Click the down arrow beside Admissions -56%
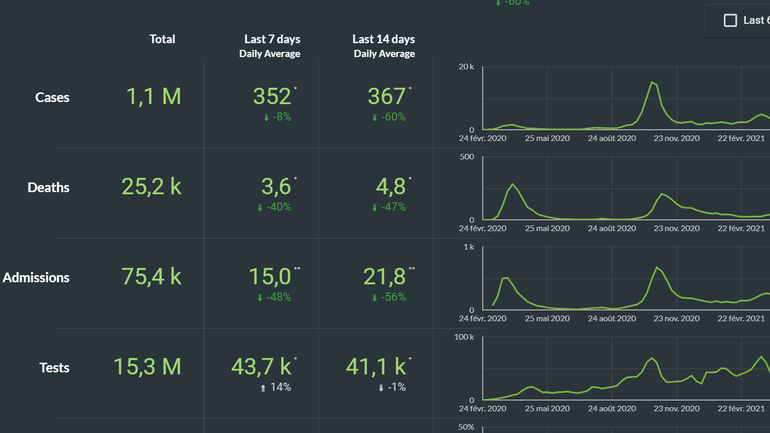 click(377, 297)
